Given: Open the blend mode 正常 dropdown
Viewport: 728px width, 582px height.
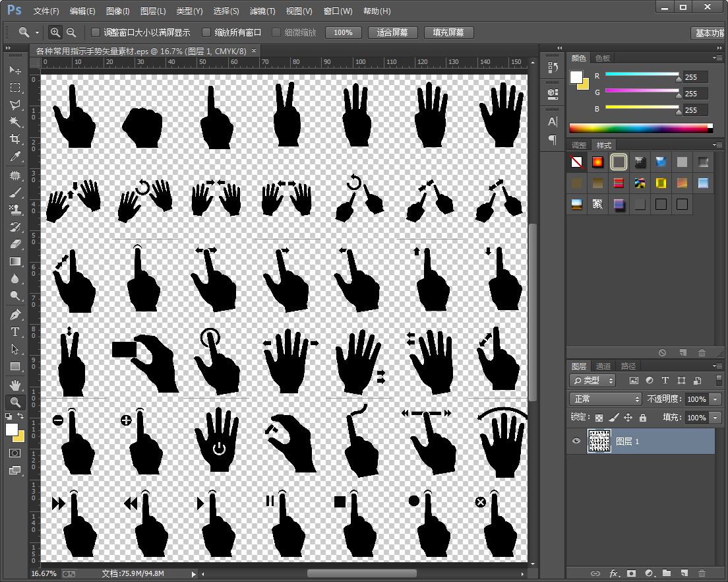Looking at the screenshot, I should 605,399.
